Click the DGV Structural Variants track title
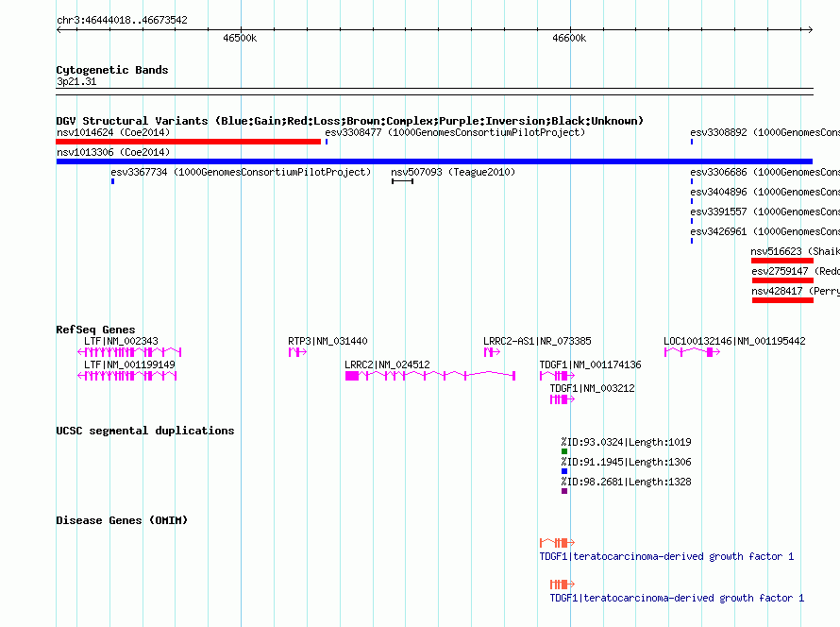The image size is (840, 627). [x=350, y=121]
